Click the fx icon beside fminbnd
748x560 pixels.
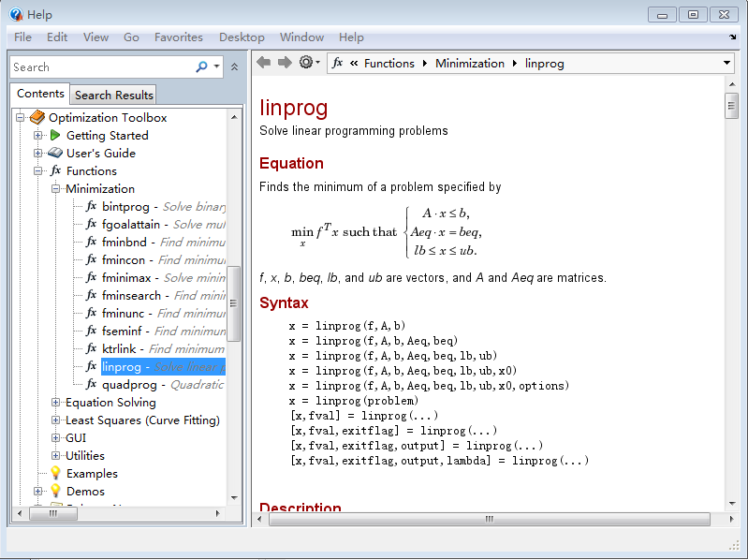[91, 242]
